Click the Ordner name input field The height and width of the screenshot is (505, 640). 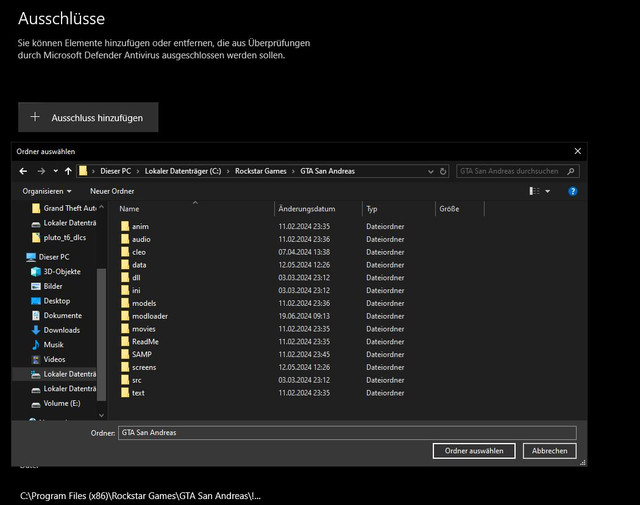(347, 433)
